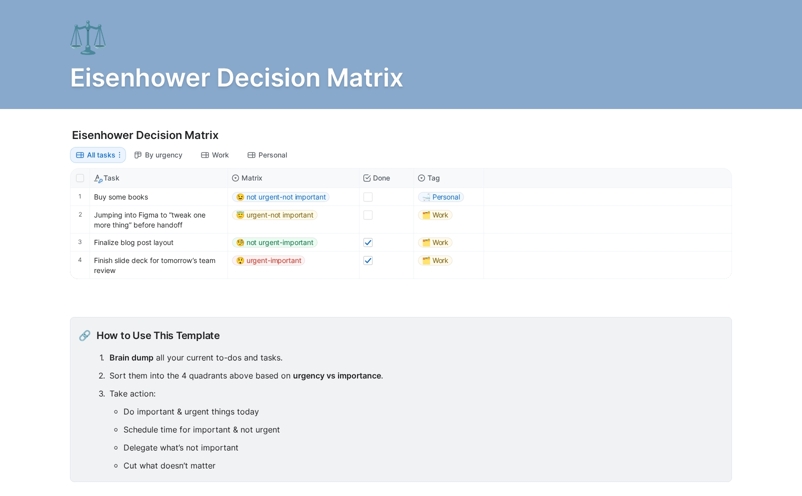Click the Do important & urgent things bullet
The image size is (802, 496).
191,412
